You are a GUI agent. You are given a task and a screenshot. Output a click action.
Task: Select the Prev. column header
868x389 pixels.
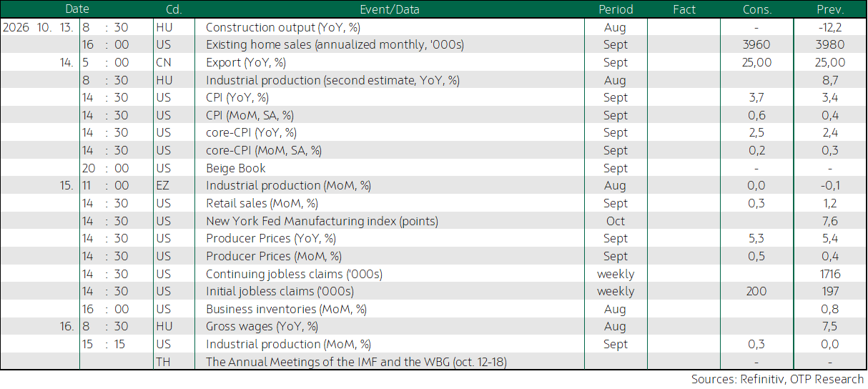click(830, 9)
